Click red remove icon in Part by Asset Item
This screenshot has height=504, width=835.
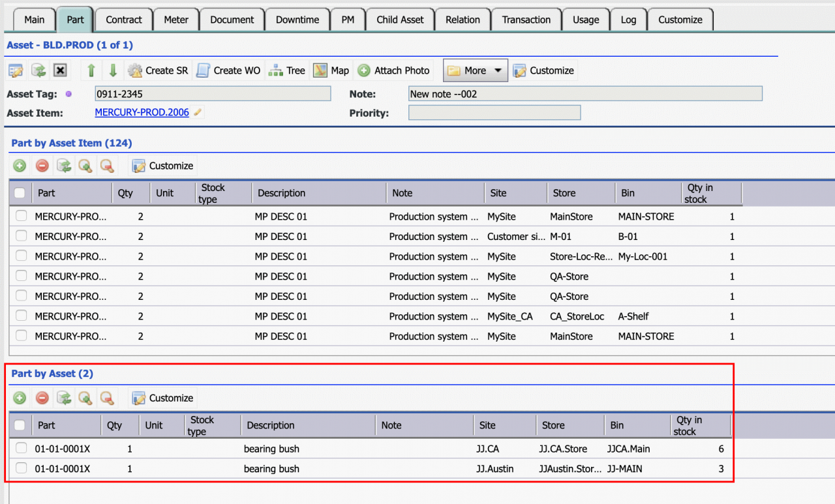click(42, 166)
